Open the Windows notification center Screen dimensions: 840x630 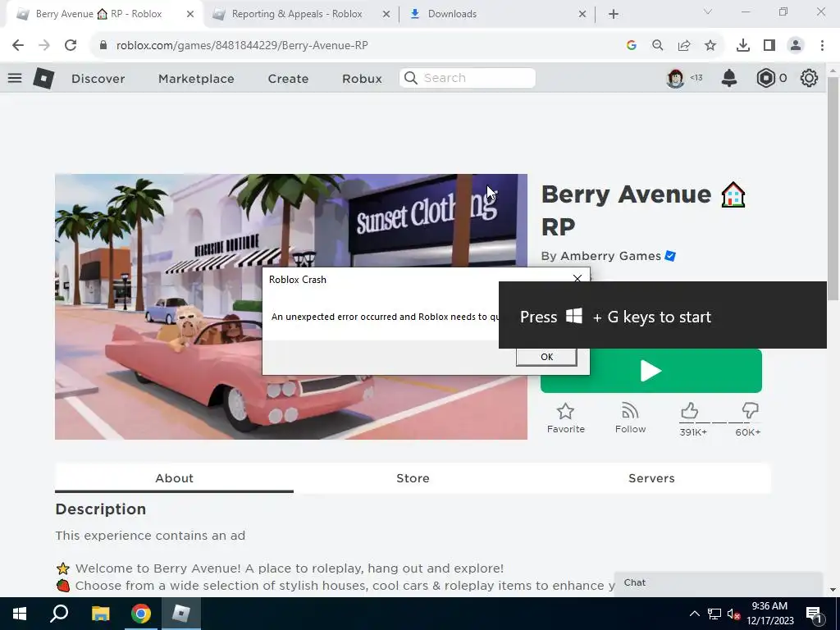pos(814,614)
